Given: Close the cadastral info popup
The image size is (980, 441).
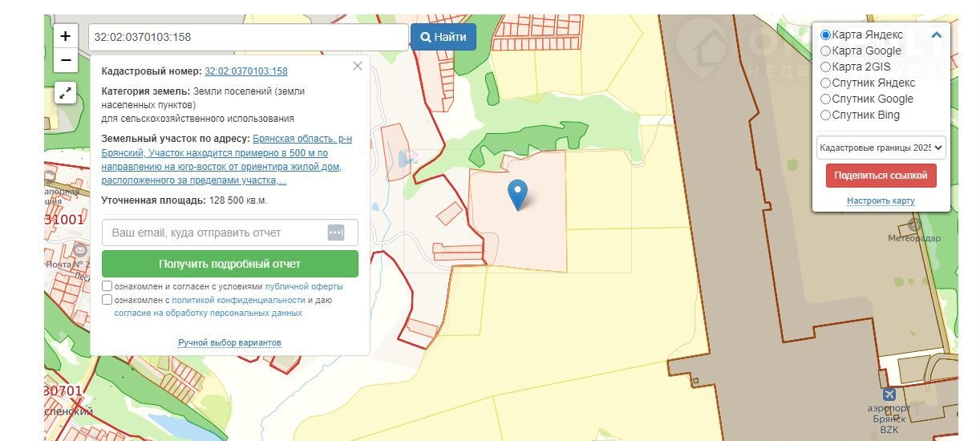Looking at the screenshot, I should click(x=358, y=67).
